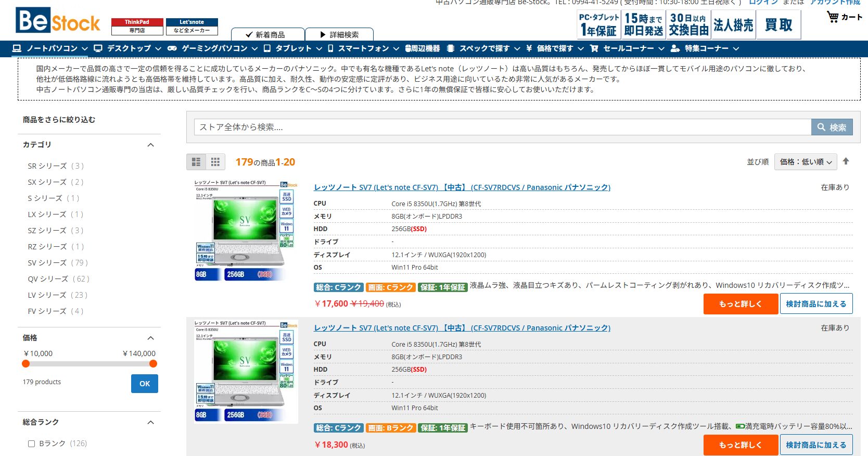
Task: Click the gamepad icon beside ゲーミングパソコン
Action: tap(172, 48)
